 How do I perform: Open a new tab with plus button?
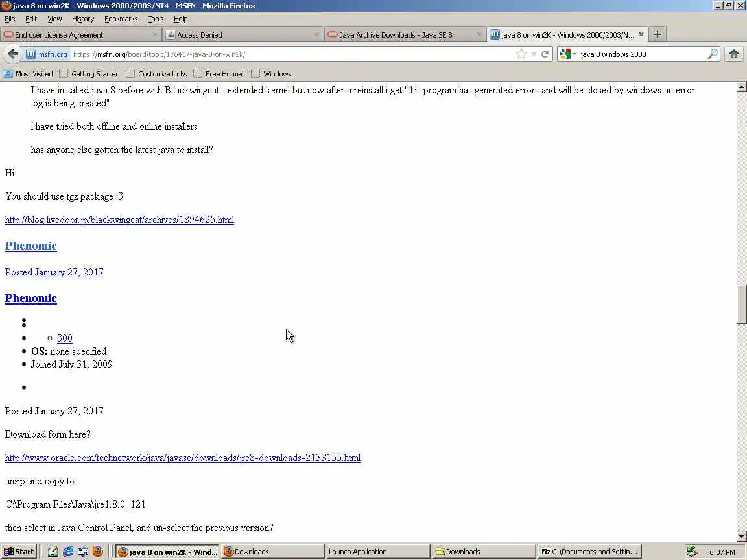click(x=658, y=34)
